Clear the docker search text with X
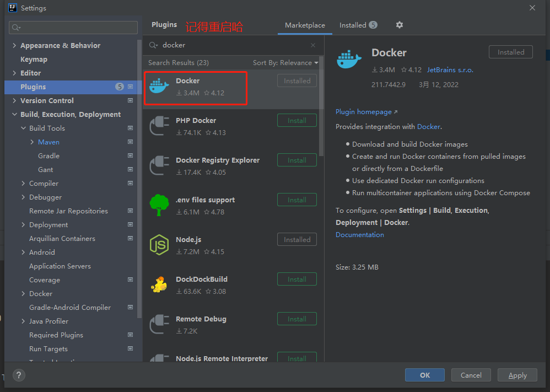550x392 pixels. coord(313,45)
